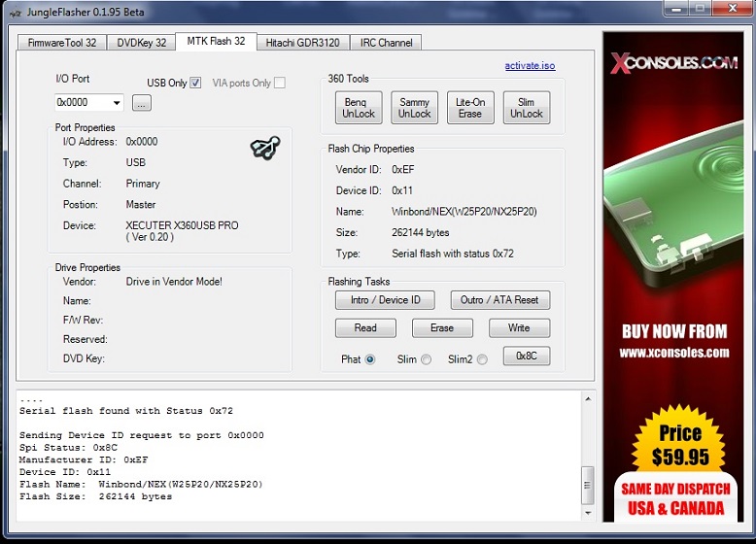Open the IRC Channel tab
Viewport: 756px width, 544px height.
tap(386, 43)
